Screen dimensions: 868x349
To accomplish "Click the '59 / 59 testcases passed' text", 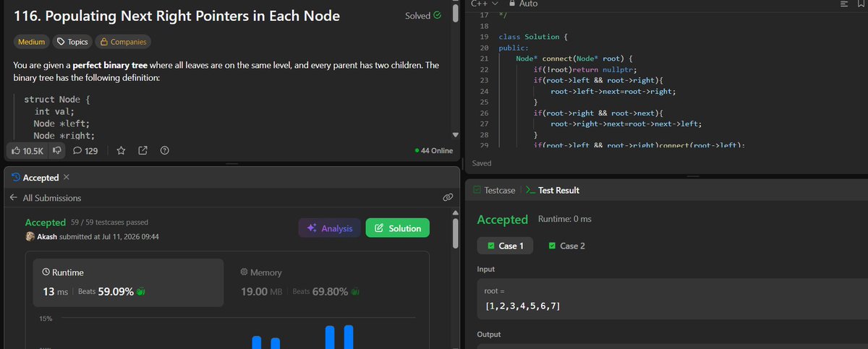I will click(109, 222).
